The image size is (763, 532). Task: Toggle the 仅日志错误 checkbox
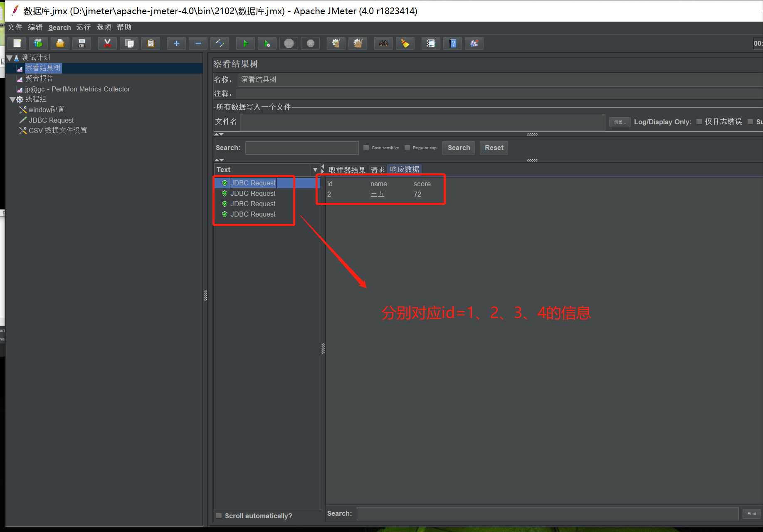coord(699,122)
